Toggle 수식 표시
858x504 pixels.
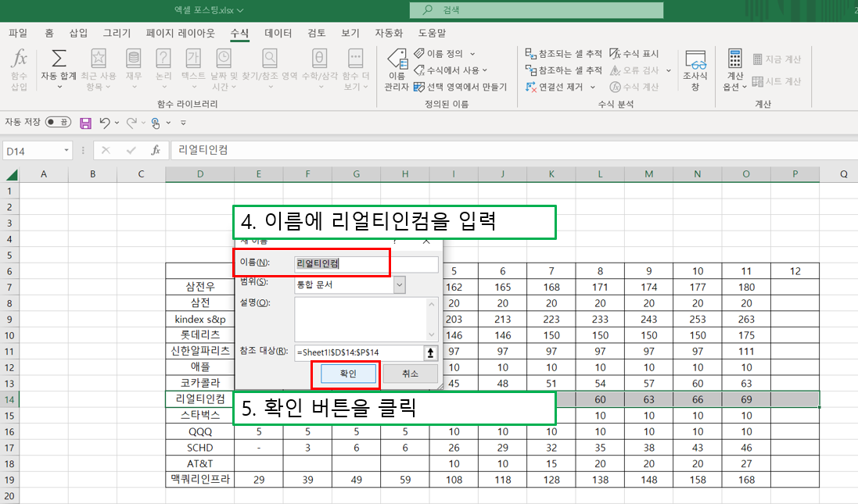point(635,54)
